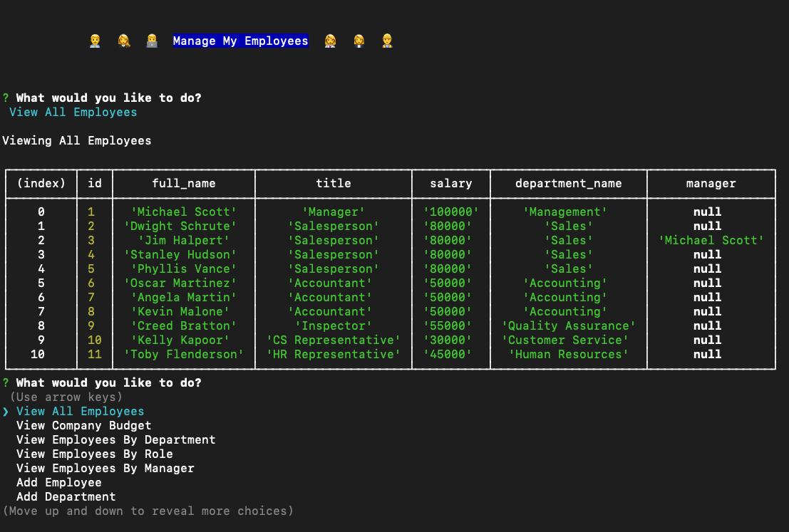Click 'Dwight Schrute' name cell
The height and width of the screenshot is (532, 789).
click(180, 226)
